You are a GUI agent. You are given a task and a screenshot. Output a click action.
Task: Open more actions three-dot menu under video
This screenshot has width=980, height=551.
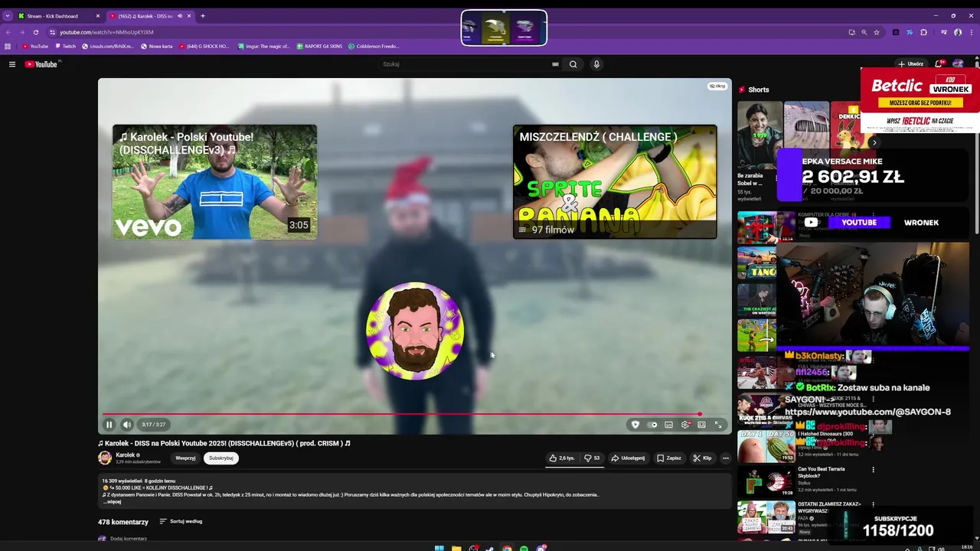click(726, 458)
